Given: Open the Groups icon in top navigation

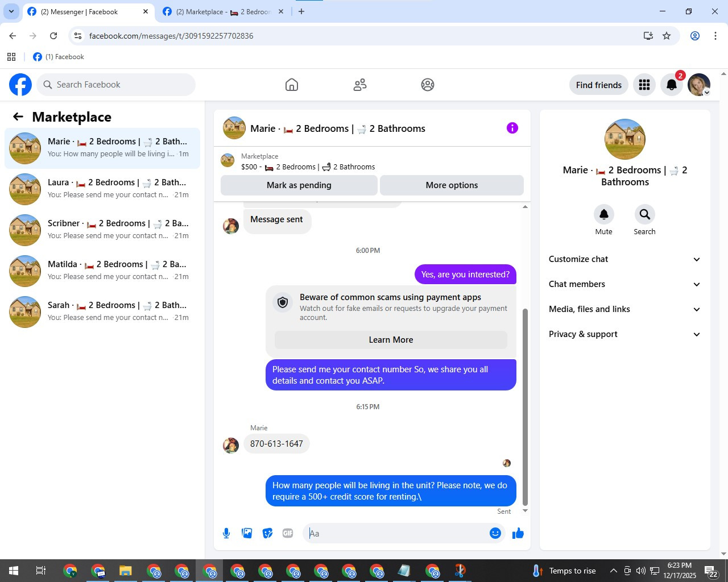Looking at the screenshot, I should [x=428, y=85].
